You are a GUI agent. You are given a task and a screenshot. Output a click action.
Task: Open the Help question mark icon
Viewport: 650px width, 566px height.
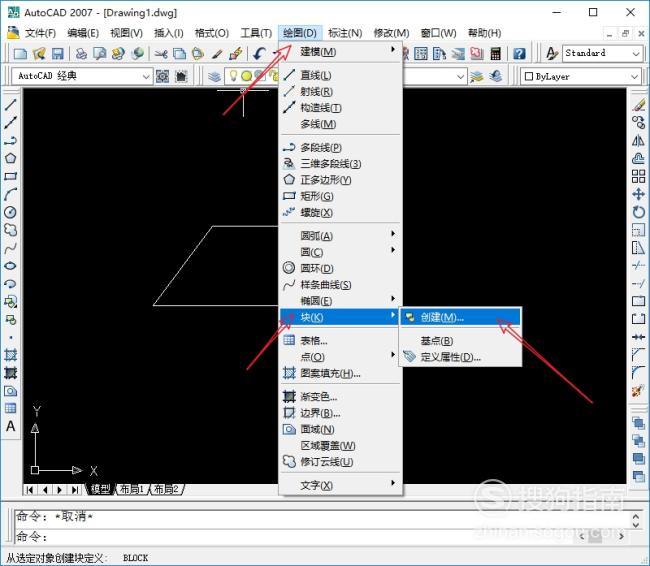(519, 53)
